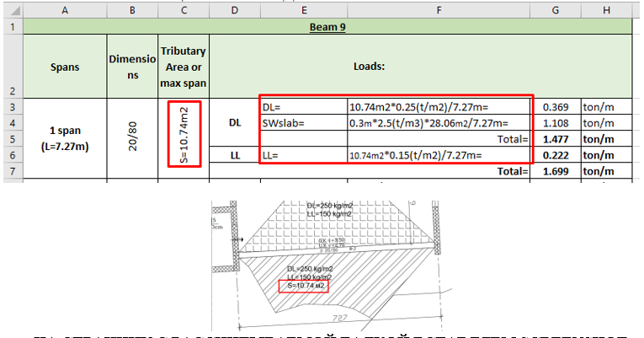Select column A header
The image size is (644, 338).
(65, 9)
